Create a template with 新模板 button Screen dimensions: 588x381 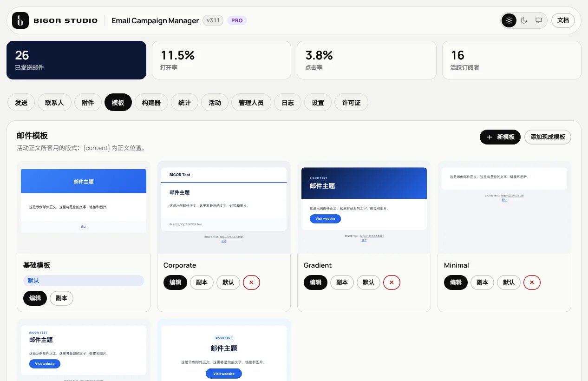point(500,137)
